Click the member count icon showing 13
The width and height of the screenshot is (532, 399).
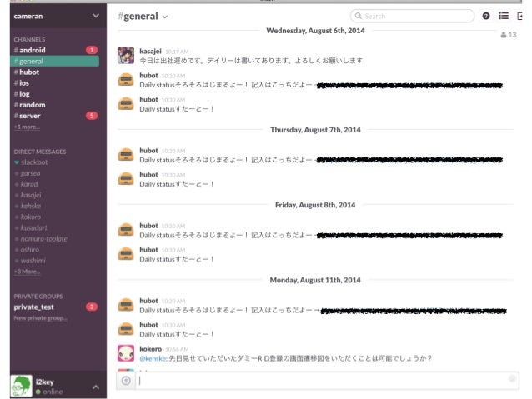tap(509, 35)
